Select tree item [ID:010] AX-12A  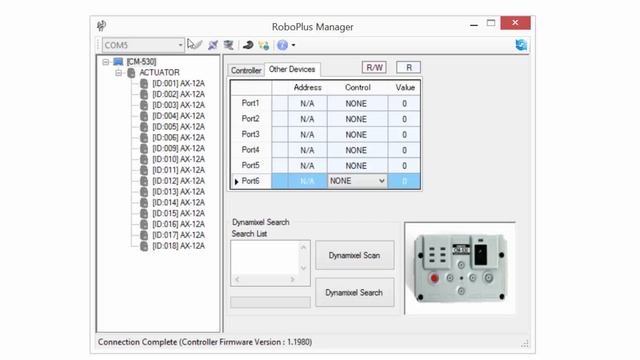[178, 159]
